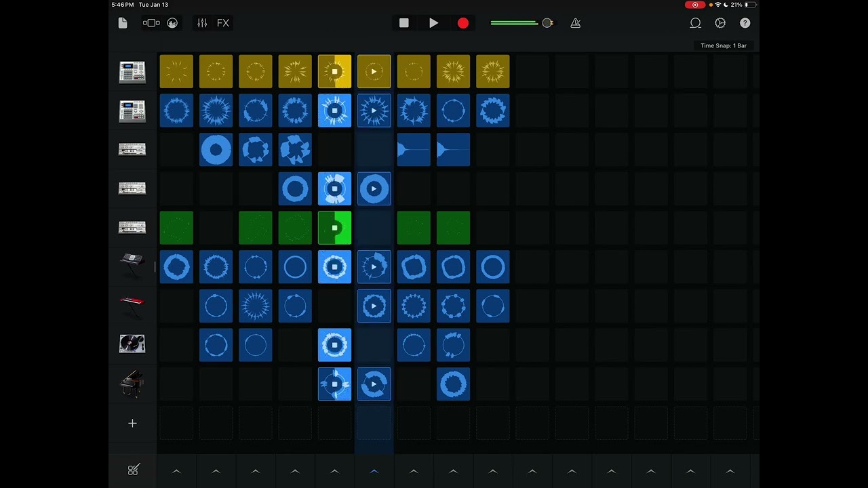The image size is (868, 488).
Task: Toggle the metronome icon
Action: 576,23
